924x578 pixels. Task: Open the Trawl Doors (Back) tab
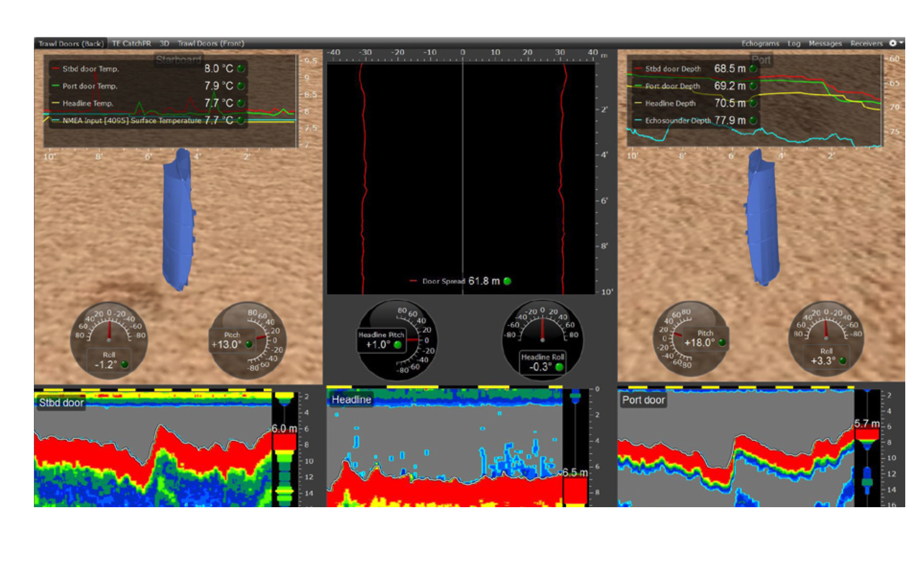point(70,44)
